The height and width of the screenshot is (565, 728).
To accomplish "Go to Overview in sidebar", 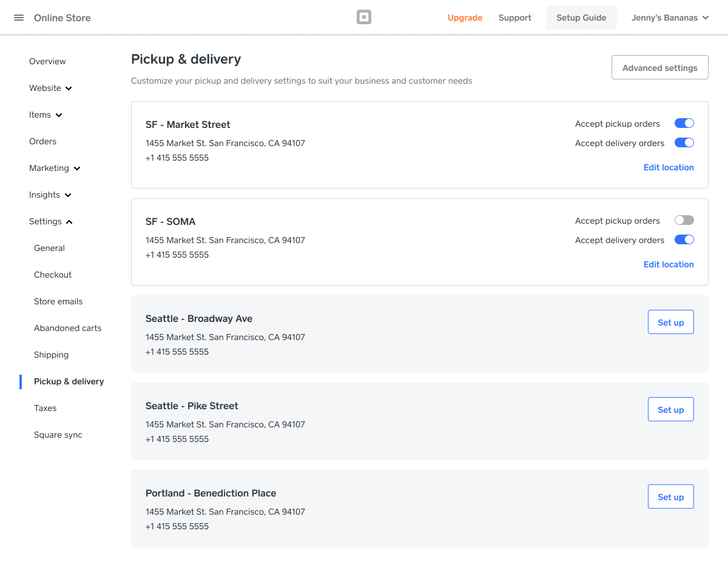I will pyautogui.click(x=47, y=61).
